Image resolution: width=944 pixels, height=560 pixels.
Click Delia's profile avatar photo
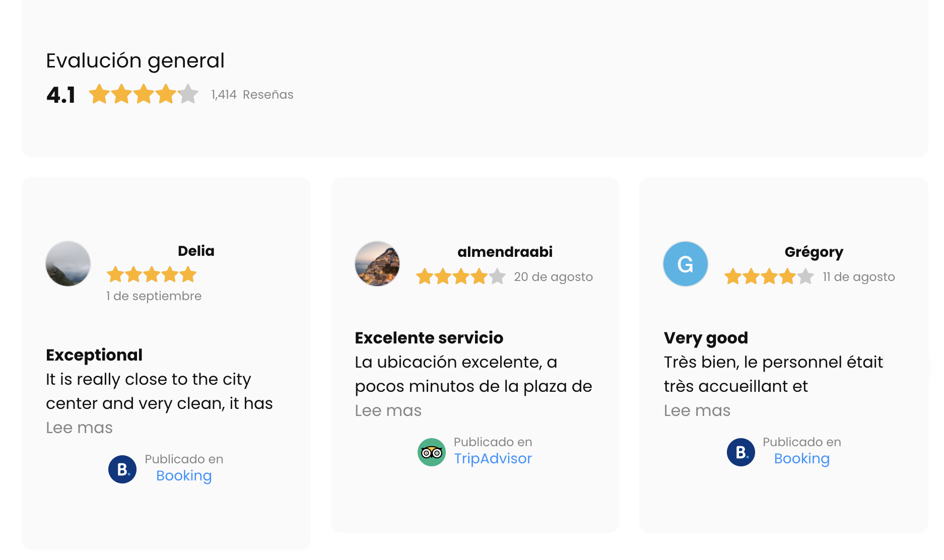tap(68, 264)
